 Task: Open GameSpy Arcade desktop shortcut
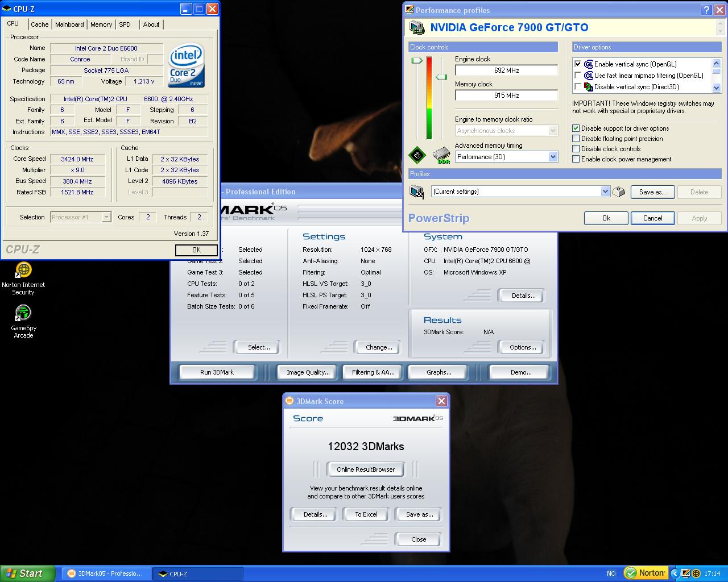pos(23,322)
